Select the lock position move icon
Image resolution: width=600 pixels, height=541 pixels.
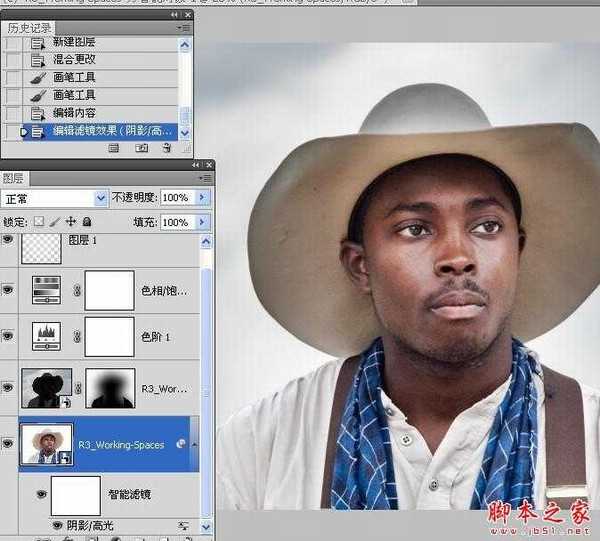70,222
